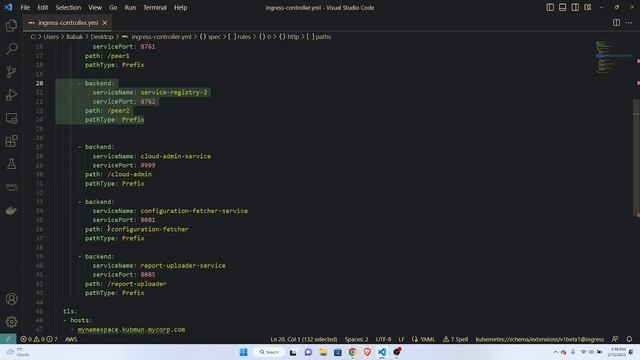Change end of line sequence LF
This screenshot has width=640, height=360.
point(401,339)
